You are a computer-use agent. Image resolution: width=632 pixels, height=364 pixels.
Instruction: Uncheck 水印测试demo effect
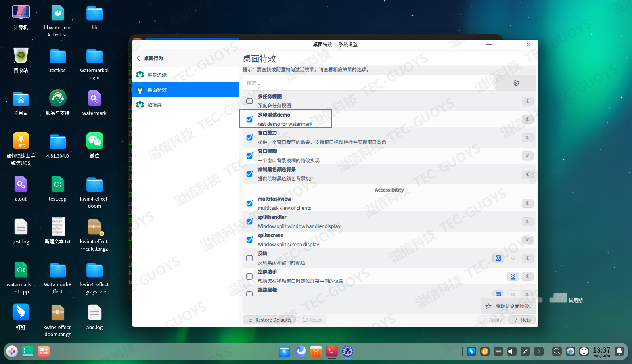point(249,119)
